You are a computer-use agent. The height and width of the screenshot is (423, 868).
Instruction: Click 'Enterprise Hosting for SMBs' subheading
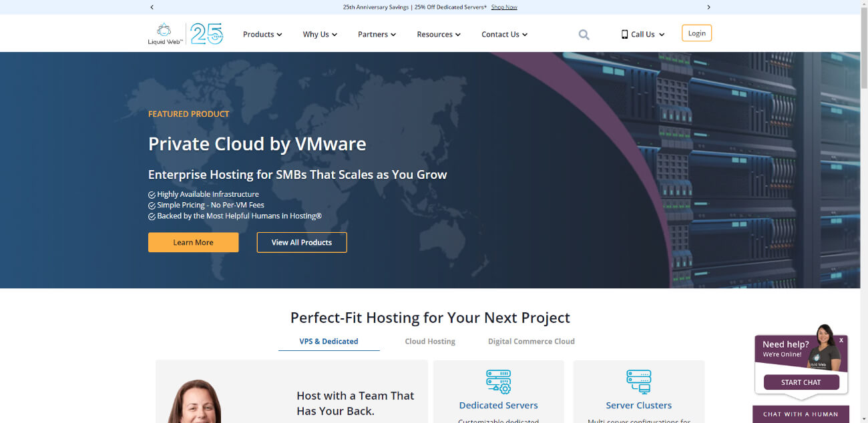[x=297, y=175]
